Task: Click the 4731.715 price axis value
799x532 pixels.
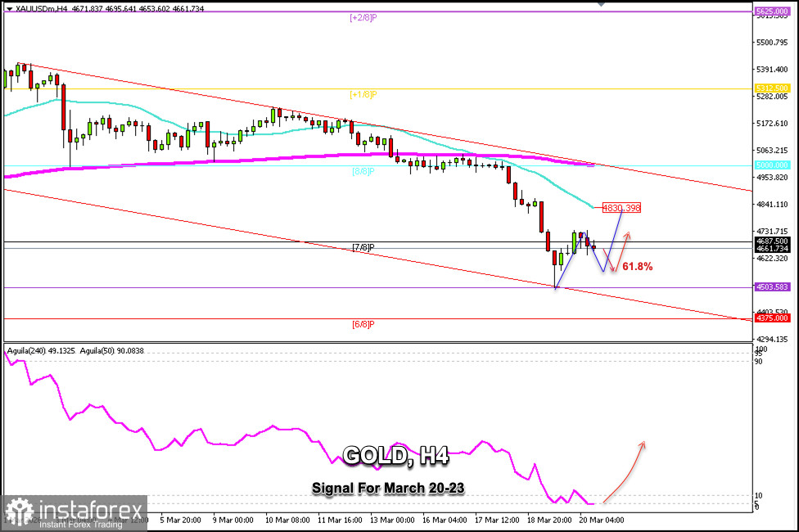Action: 772,232
